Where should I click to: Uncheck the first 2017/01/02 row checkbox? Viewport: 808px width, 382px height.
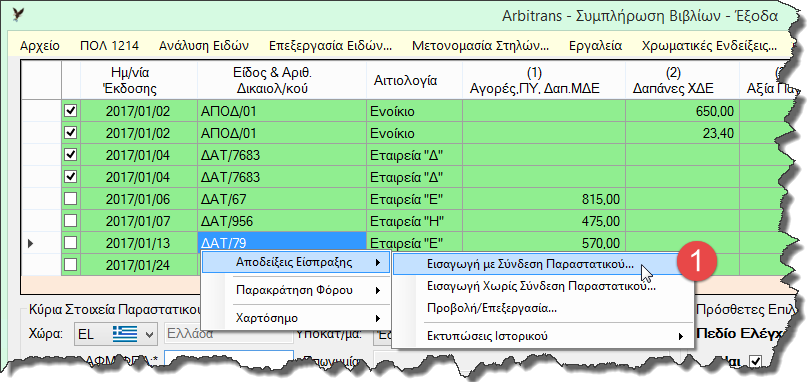point(70,111)
